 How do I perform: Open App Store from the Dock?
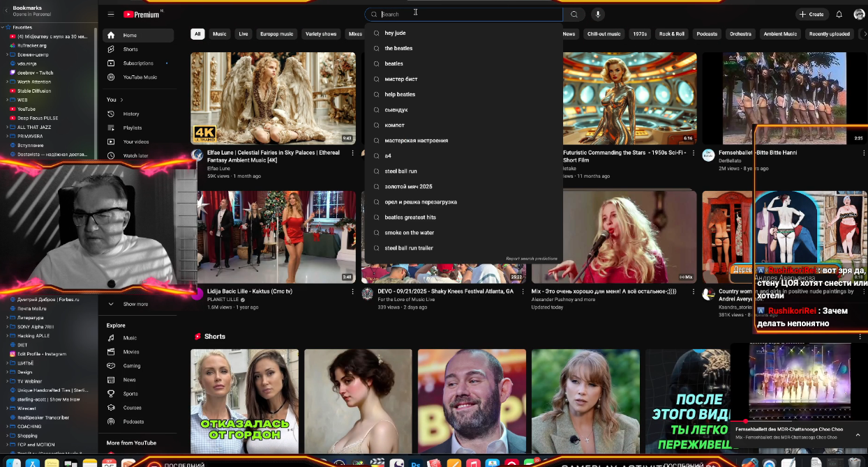(33, 463)
